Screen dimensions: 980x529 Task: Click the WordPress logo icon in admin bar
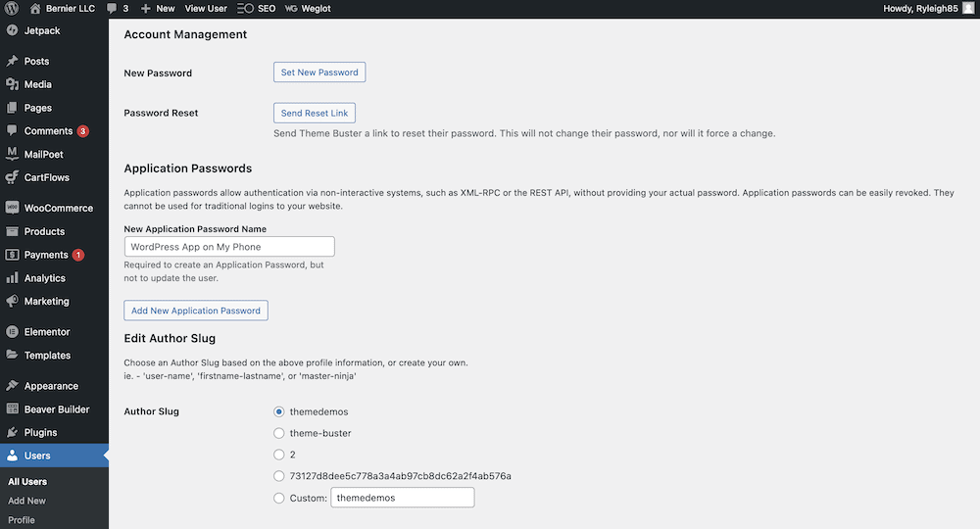(12, 8)
